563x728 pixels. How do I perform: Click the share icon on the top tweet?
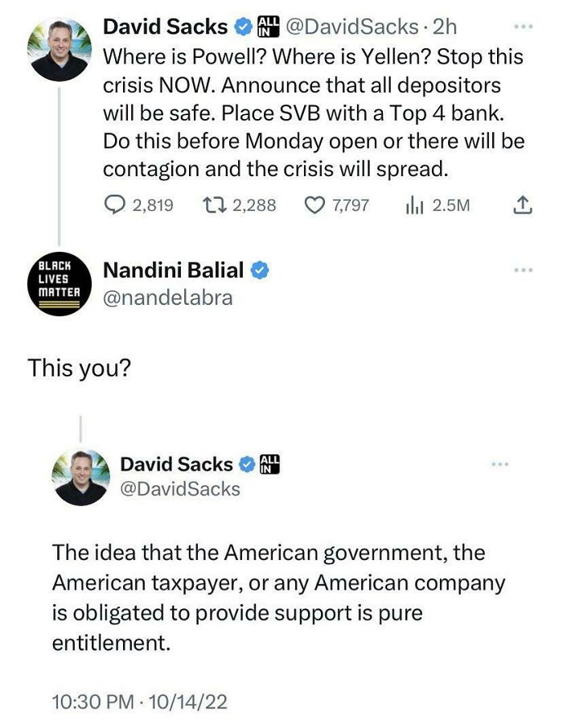coord(524,205)
